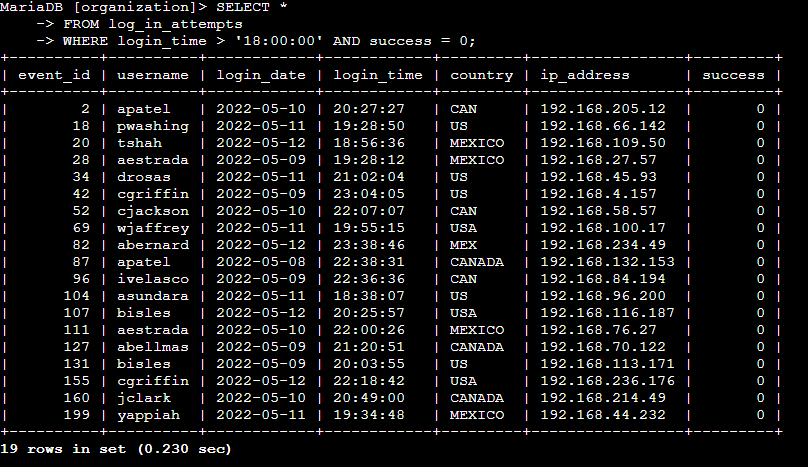Click the MEX country value for abernard
Screen dimensions: 808x467
click(x=464, y=245)
